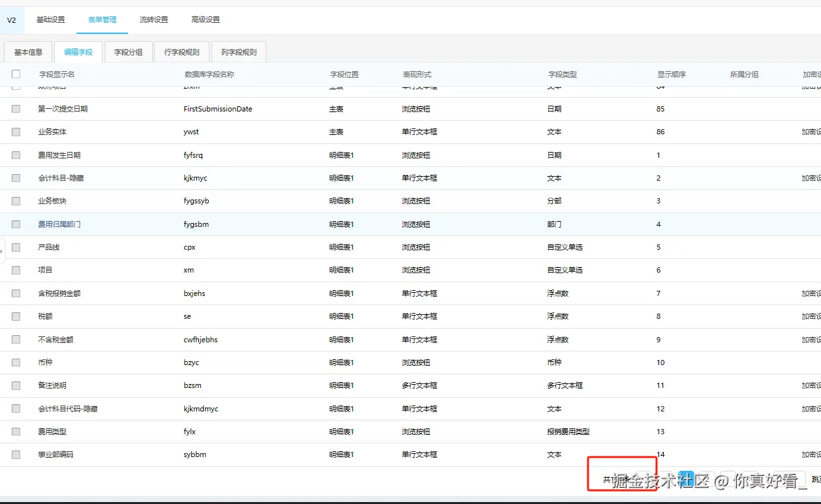Select the checkbox for 事业部编码
The height and width of the screenshot is (504, 821).
tap(16, 454)
